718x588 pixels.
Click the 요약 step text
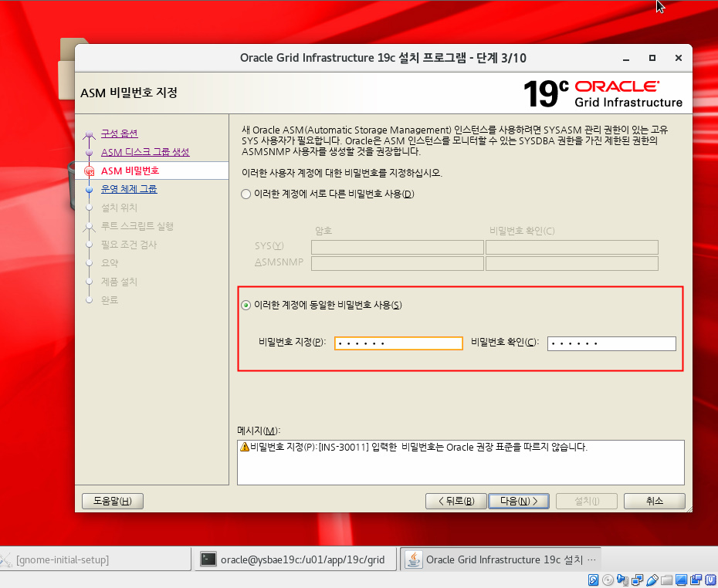110,263
